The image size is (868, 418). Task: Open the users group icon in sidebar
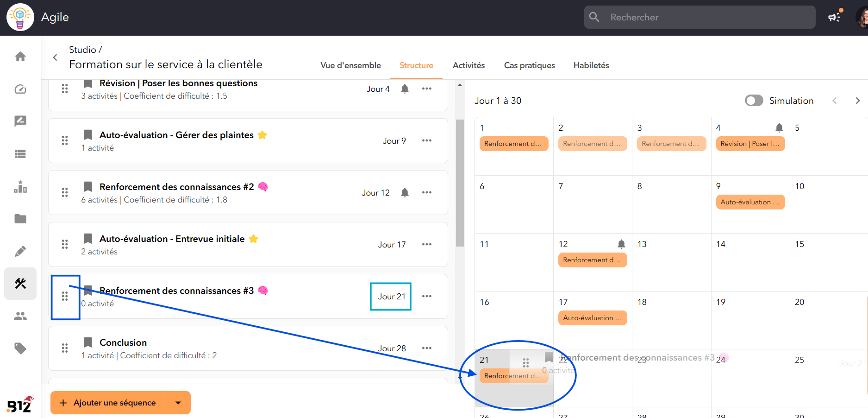pyautogui.click(x=20, y=316)
